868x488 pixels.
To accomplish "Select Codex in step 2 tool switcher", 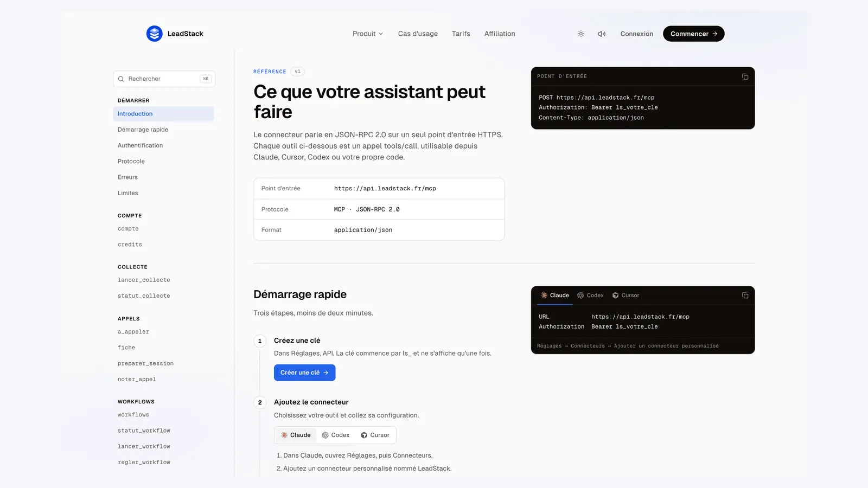I will [x=336, y=435].
